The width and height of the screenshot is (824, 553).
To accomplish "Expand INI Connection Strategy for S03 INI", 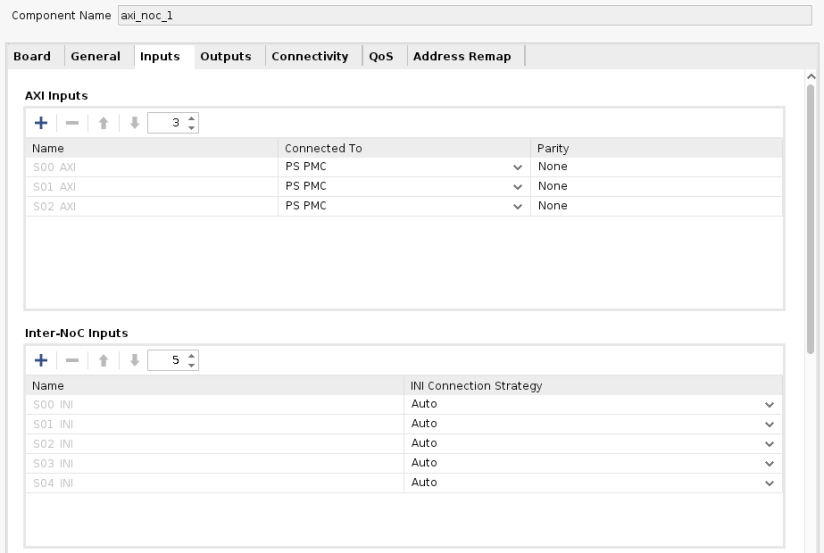I will click(768, 463).
